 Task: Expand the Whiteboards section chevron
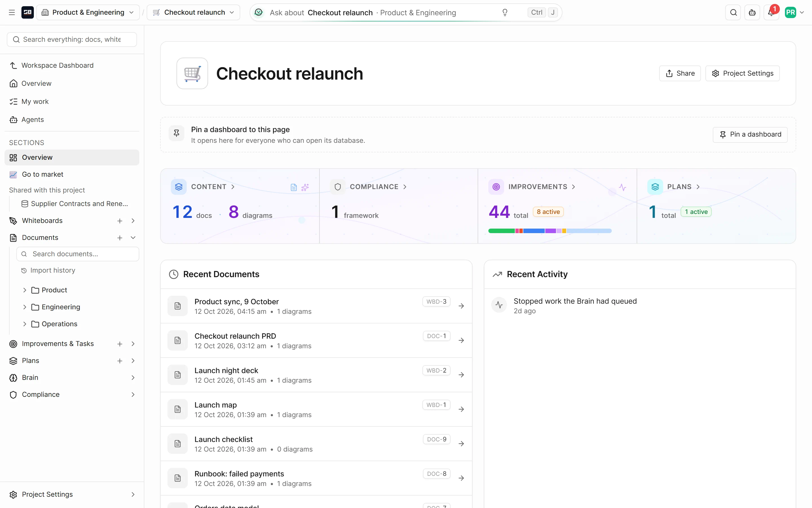(x=133, y=221)
